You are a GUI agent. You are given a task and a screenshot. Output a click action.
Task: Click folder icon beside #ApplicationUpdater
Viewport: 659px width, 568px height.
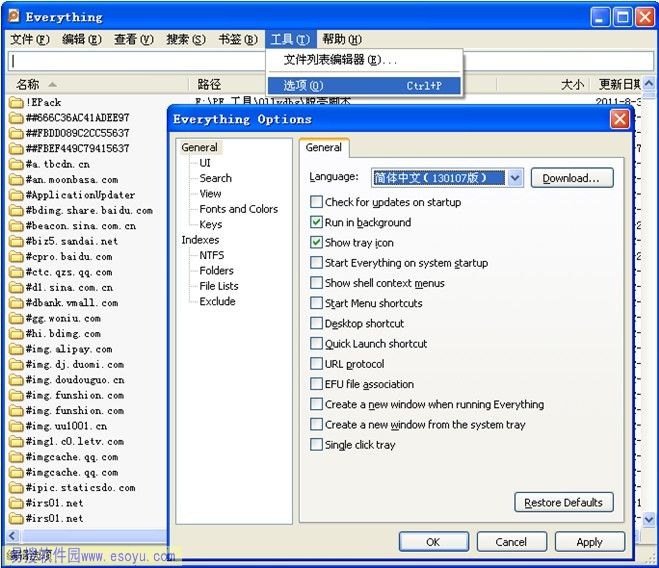pos(16,195)
